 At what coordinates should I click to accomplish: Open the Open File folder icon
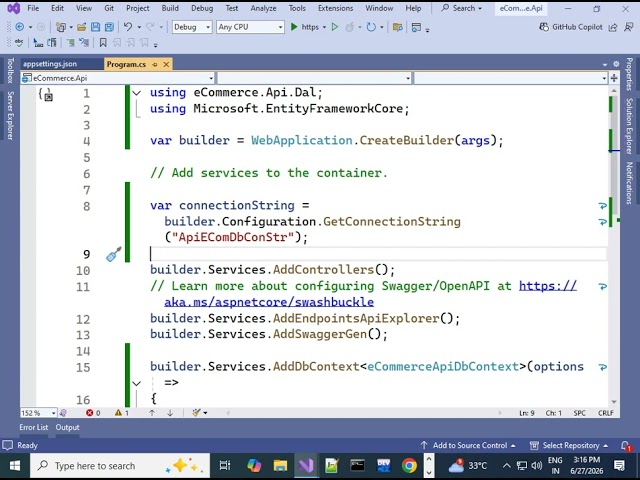[x=82, y=27]
